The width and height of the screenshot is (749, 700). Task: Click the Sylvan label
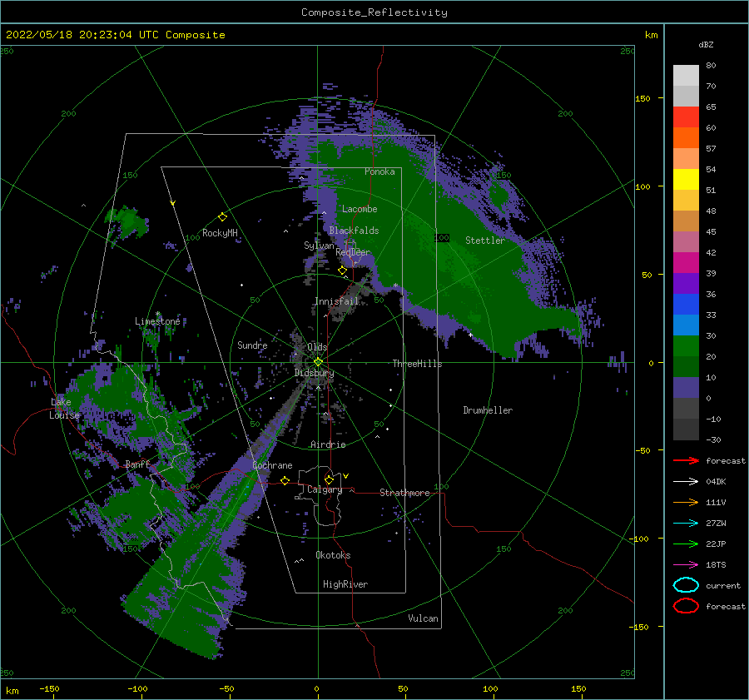click(x=319, y=246)
